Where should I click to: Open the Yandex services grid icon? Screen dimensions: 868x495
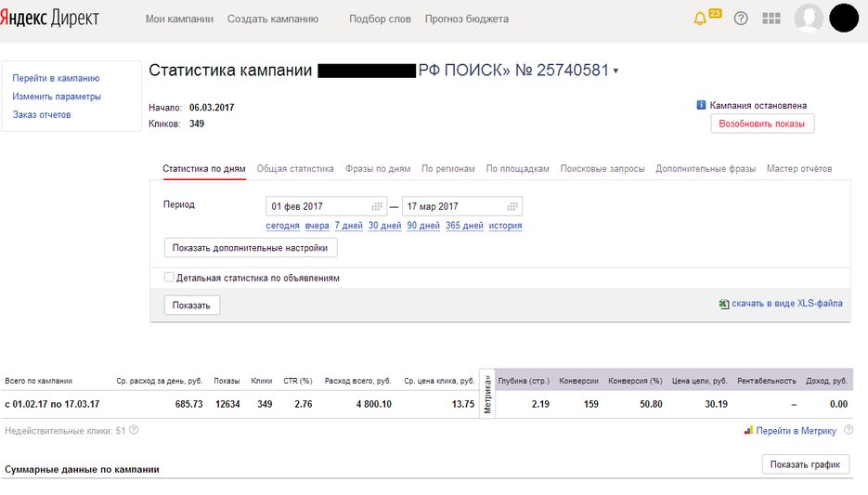(x=771, y=19)
